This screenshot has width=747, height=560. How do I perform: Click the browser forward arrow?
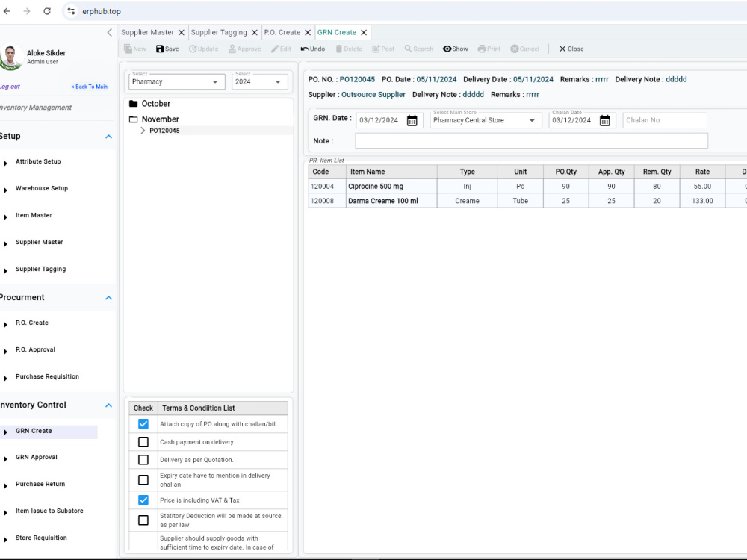pyautogui.click(x=27, y=11)
